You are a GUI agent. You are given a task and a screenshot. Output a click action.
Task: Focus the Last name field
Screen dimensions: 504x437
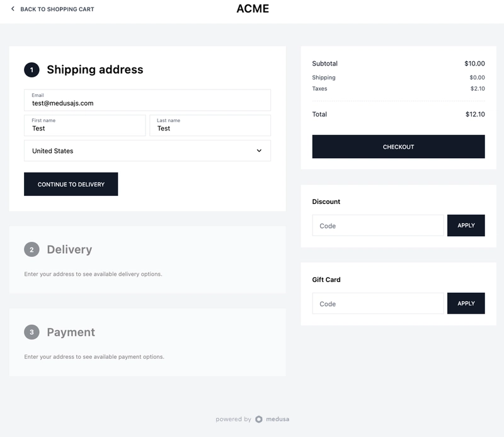pos(210,125)
